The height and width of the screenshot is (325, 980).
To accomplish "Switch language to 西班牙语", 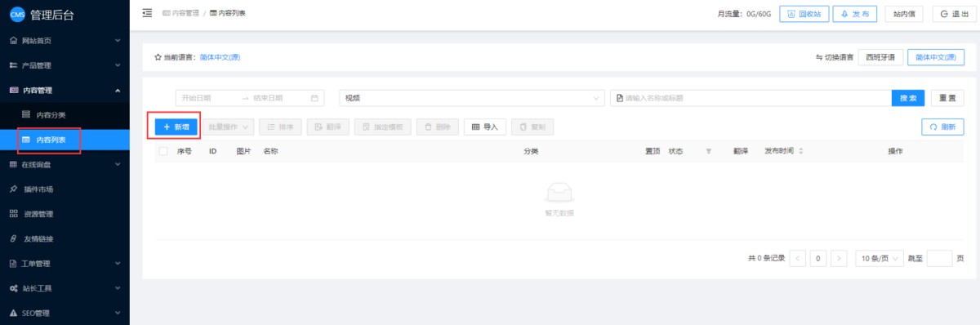I will [x=880, y=57].
